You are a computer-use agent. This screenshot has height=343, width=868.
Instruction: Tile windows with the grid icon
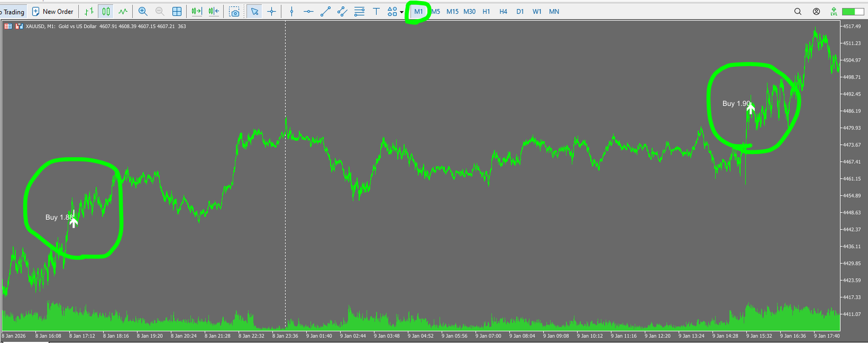(177, 11)
